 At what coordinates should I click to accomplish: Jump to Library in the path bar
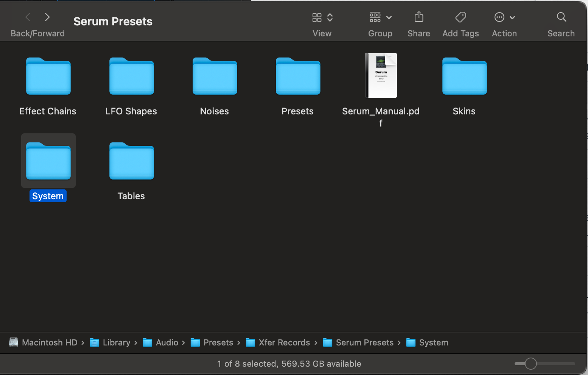click(x=110, y=342)
